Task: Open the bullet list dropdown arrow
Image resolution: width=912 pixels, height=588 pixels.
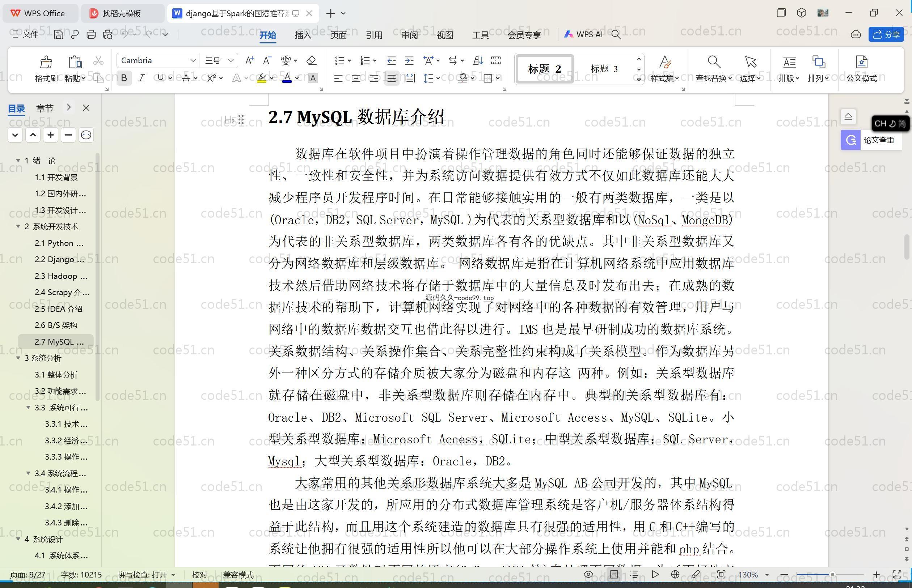Action: click(x=349, y=60)
